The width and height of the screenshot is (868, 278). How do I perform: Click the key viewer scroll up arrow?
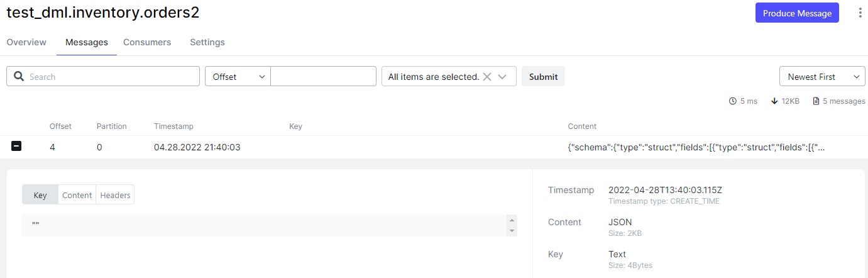tap(512, 220)
